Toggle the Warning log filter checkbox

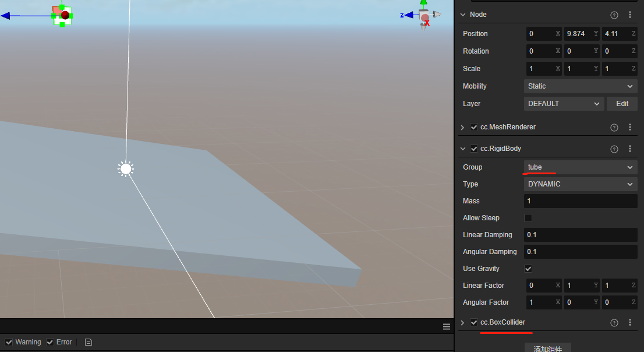tap(9, 342)
